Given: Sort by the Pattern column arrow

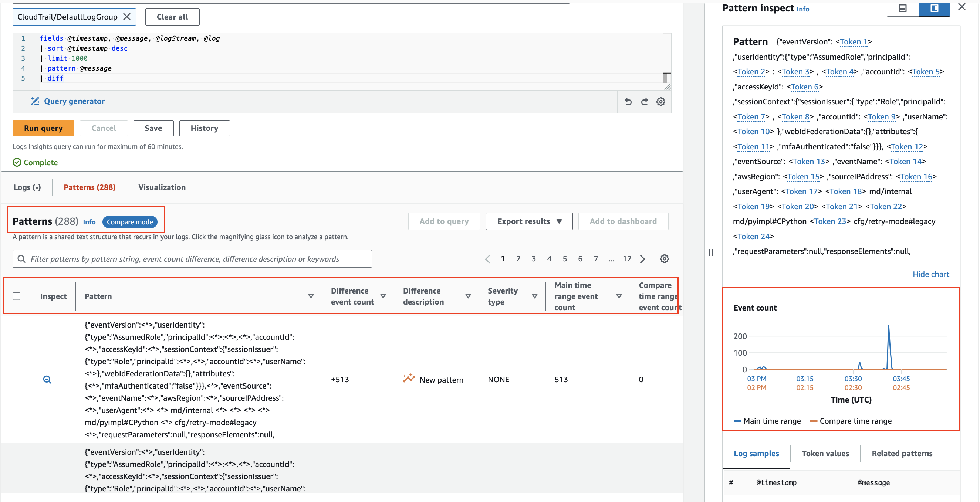Looking at the screenshot, I should pos(311,296).
